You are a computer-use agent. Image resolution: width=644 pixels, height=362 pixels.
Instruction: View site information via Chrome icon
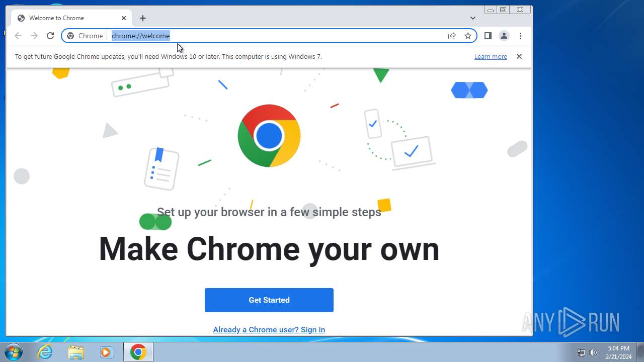70,36
